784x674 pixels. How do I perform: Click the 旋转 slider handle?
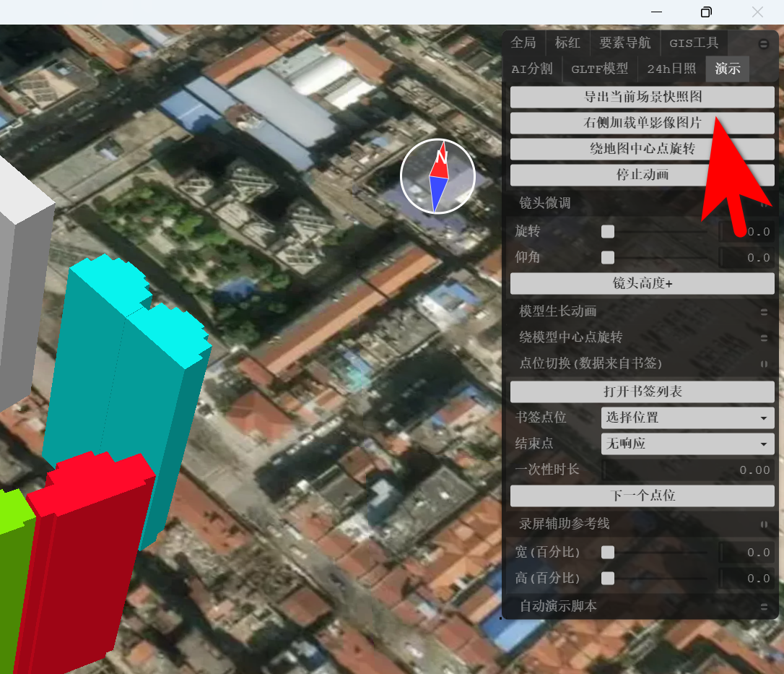coord(608,232)
